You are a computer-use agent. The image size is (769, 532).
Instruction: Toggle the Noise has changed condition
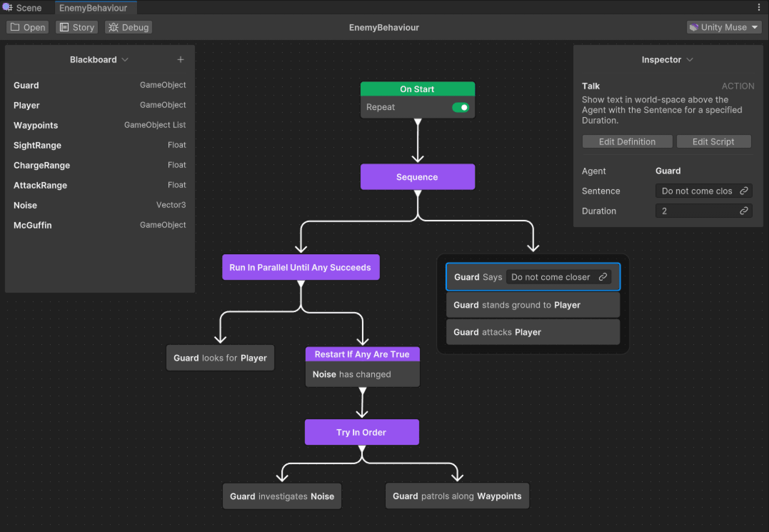(x=361, y=373)
